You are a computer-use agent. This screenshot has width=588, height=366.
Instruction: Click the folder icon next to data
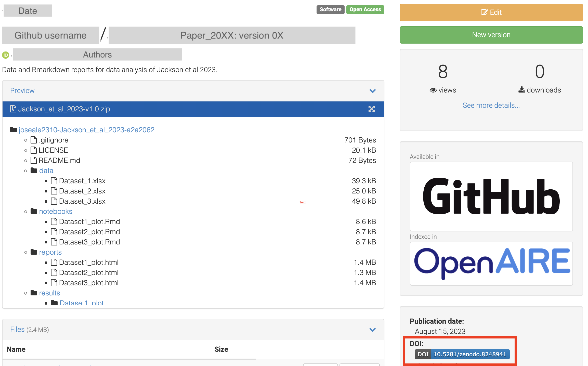(x=34, y=170)
